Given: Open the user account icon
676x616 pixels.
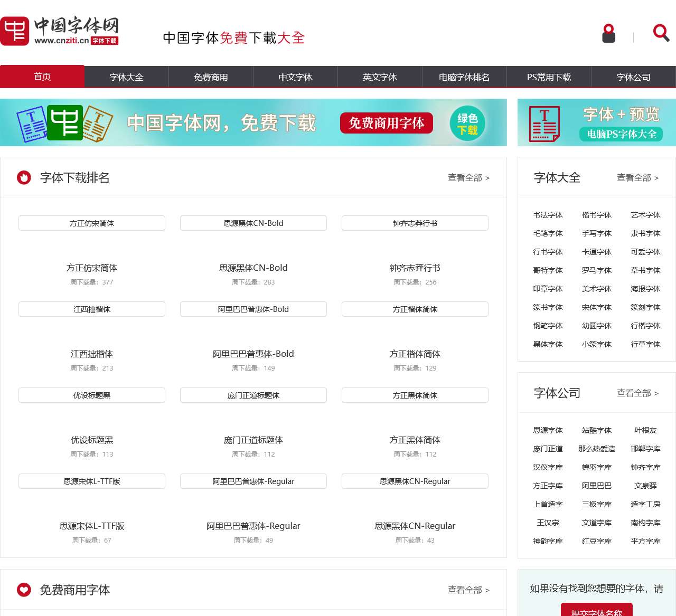Looking at the screenshot, I should (x=608, y=34).
